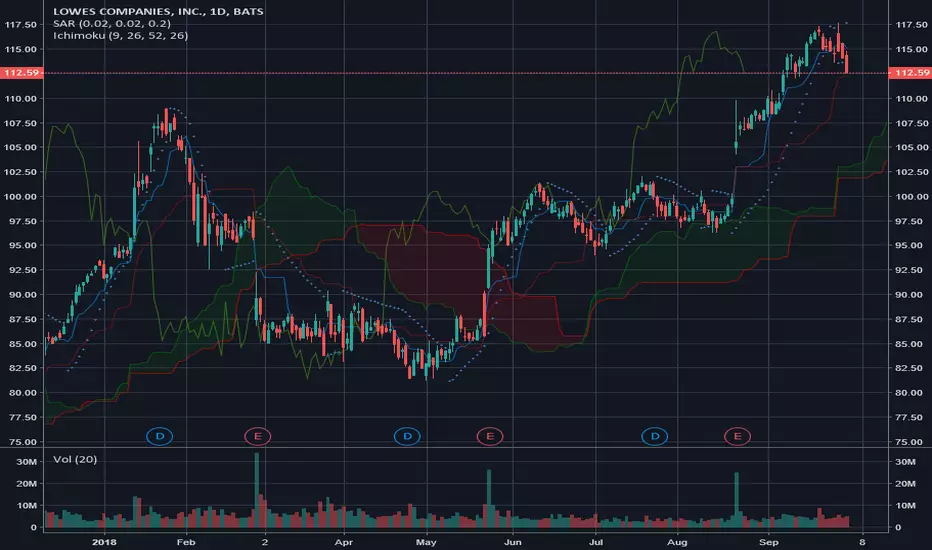
Task: Click the red E earnings marker near March
Action: [x=257, y=436]
